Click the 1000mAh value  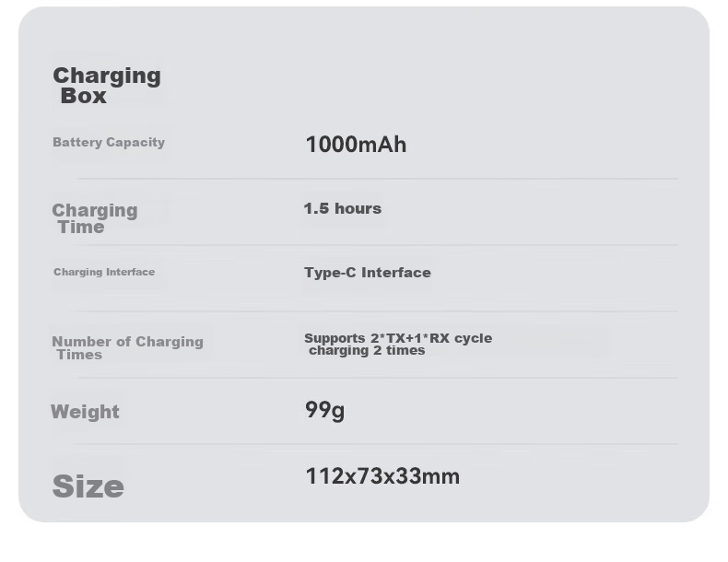pyautogui.click(x=356, y=145)
